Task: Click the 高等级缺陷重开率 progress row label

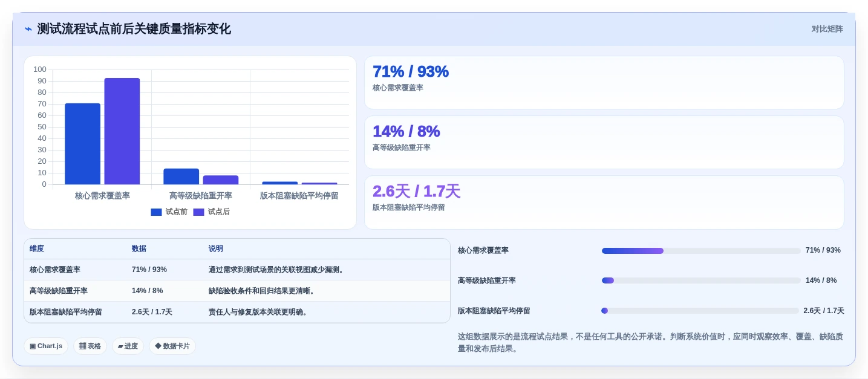Action: tap(487, 280)
